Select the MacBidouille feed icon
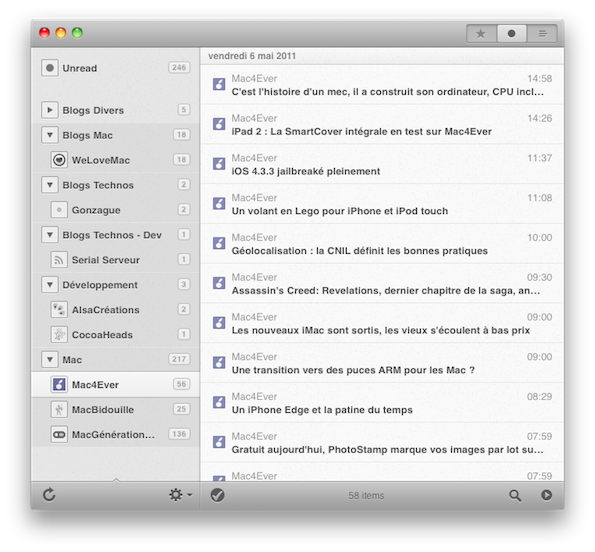This screenshot has width=595, height=552. (x=59, y=409)
